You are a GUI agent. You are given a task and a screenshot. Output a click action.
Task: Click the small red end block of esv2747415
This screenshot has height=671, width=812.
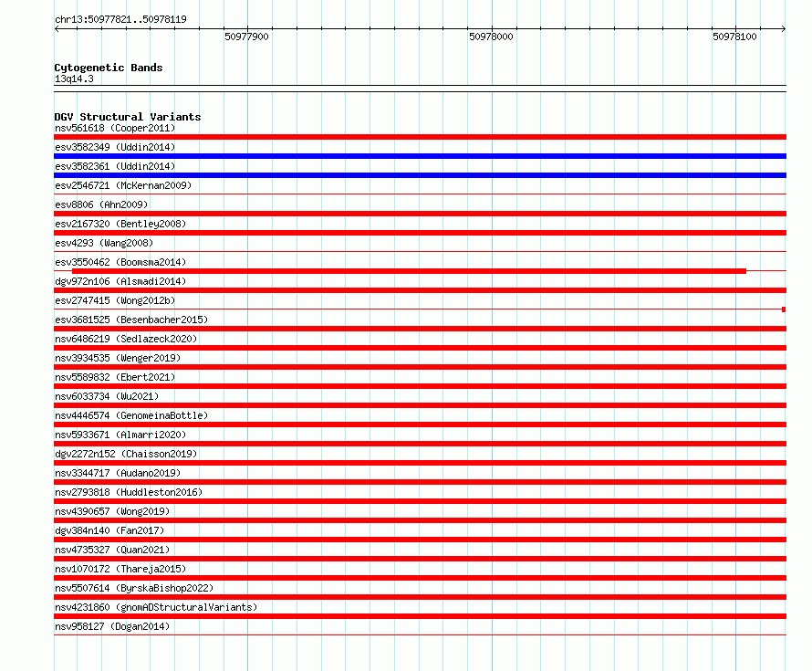tap(784, 309)
